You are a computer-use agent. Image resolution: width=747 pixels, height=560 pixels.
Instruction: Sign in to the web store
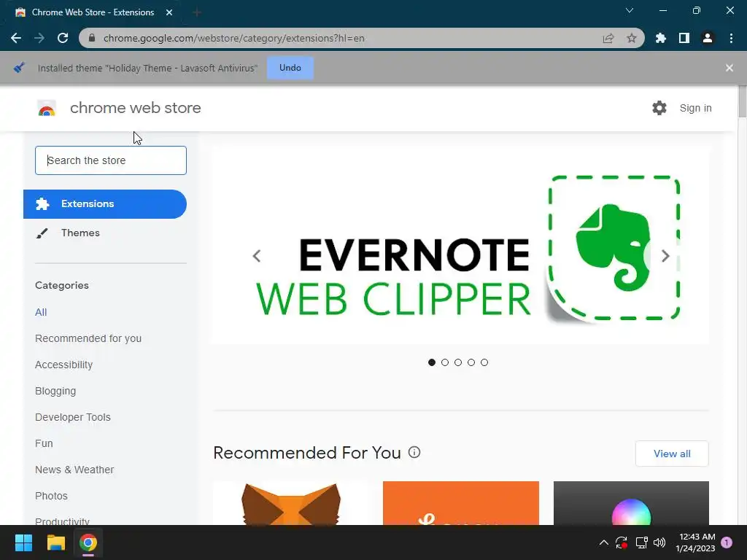coord(695,108)
